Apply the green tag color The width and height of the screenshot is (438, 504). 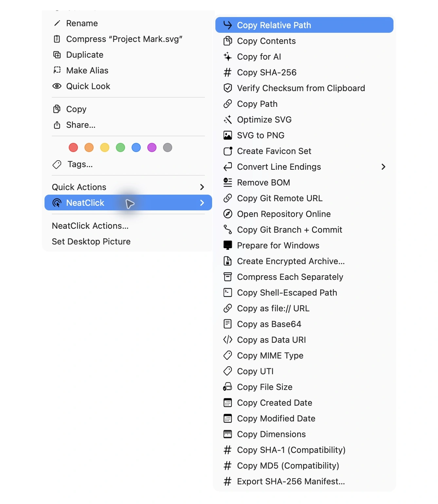(120, 147)
